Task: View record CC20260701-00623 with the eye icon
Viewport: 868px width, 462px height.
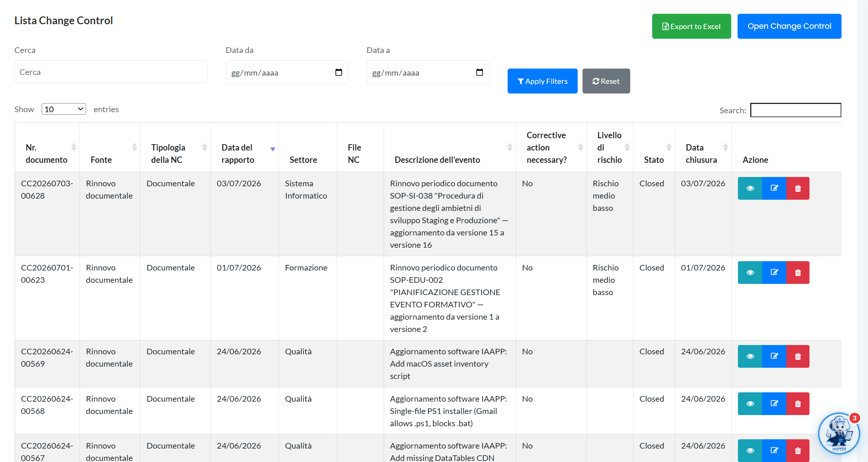Action: (x=750, y=272)
